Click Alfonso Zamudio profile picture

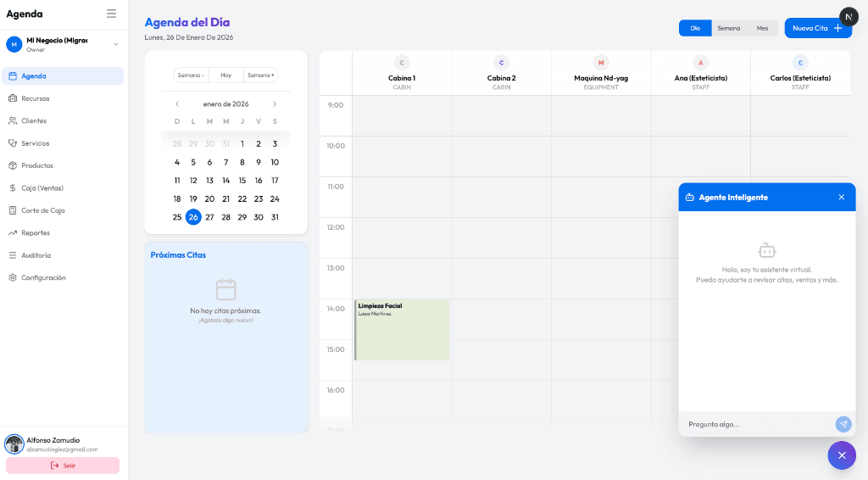point(14,444)
